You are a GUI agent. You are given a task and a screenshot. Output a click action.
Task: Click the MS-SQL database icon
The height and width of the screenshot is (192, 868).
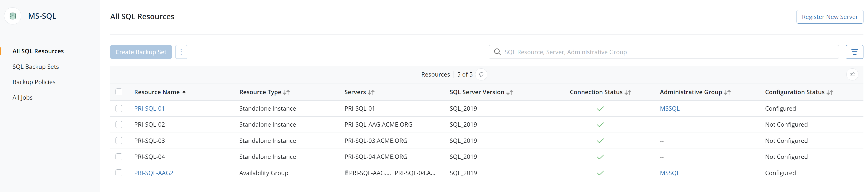(x=13, y=16)
